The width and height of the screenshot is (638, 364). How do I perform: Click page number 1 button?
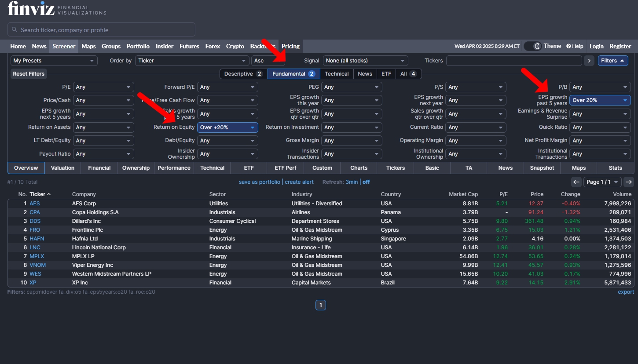[321, 305]
